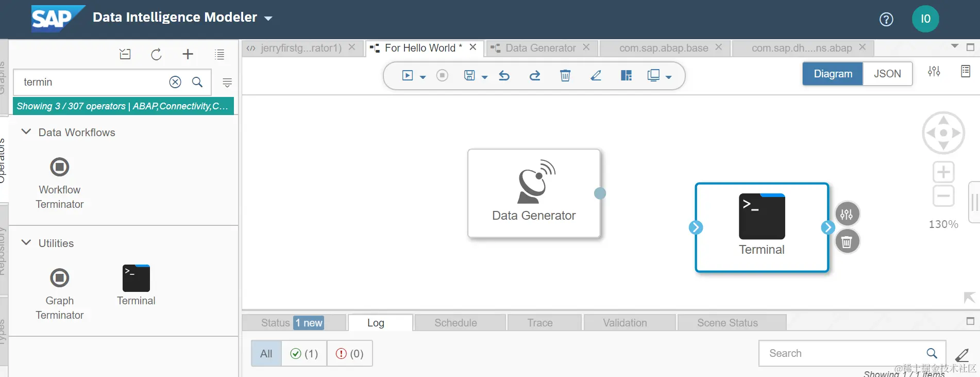Image resolution: width=980 pixels, height=377 pixels.
Task: Click the stop graph icon
Action: pos(442,76)
